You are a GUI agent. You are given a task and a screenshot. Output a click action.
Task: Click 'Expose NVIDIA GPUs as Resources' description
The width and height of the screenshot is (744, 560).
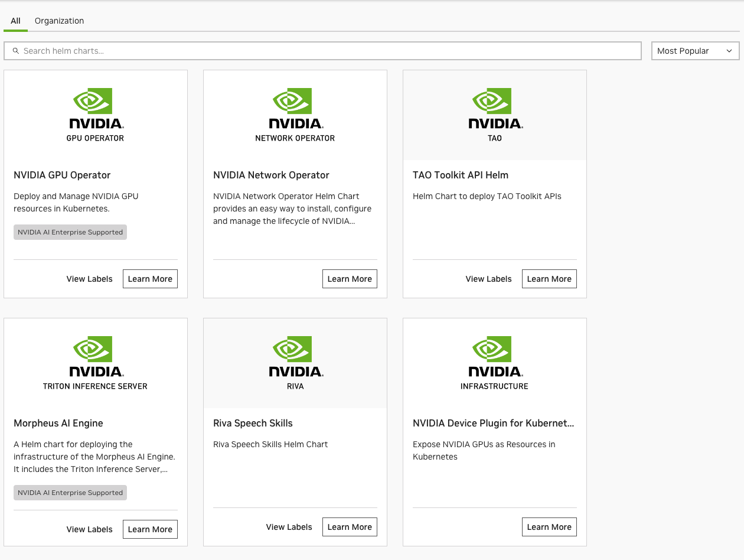coord(484,451)
